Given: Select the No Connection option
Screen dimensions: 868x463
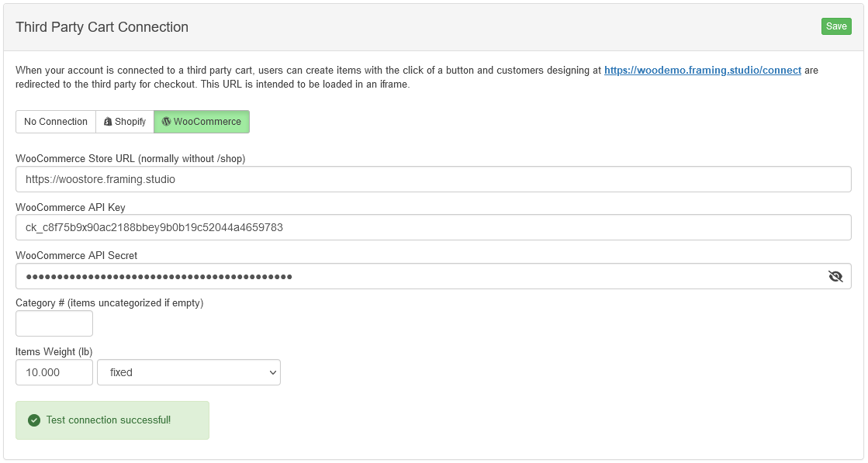Looking at the screenshot, I should click(x=55, y=122).
